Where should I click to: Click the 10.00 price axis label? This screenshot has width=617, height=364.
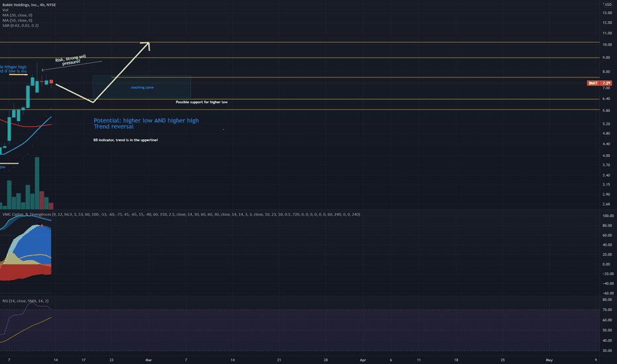pyautogui.click(x=607, y=44)
